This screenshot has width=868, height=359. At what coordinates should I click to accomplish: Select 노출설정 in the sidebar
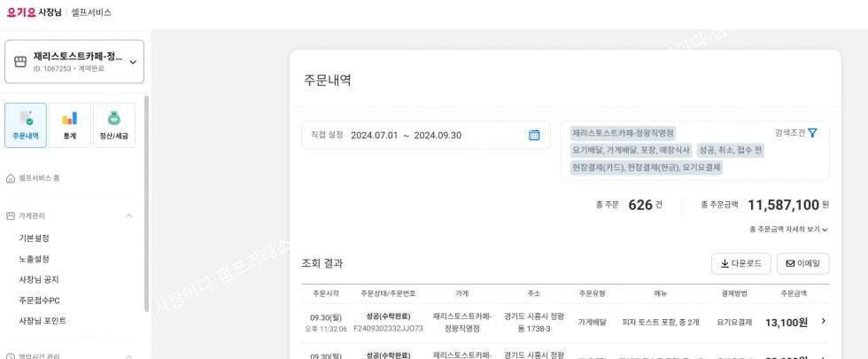pyautogui.click(x=35, y=259)
